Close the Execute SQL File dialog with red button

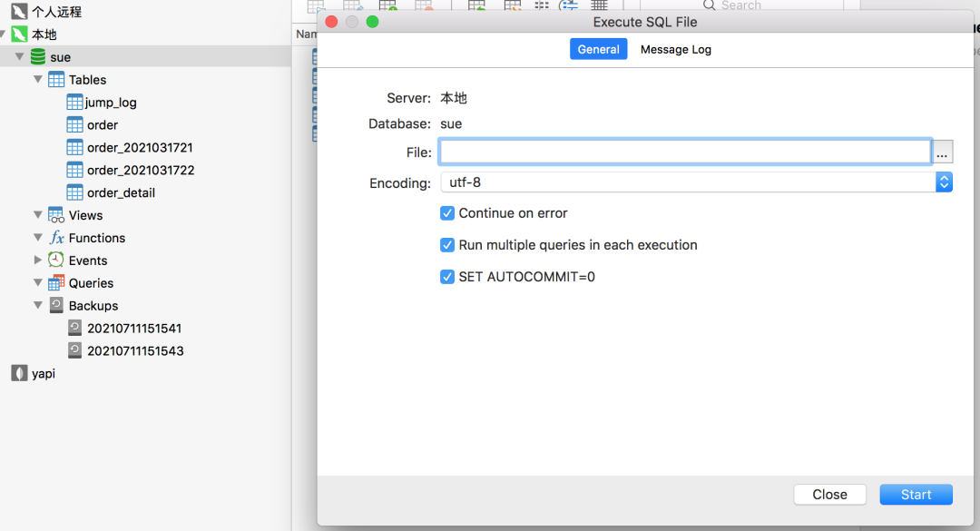332,22
